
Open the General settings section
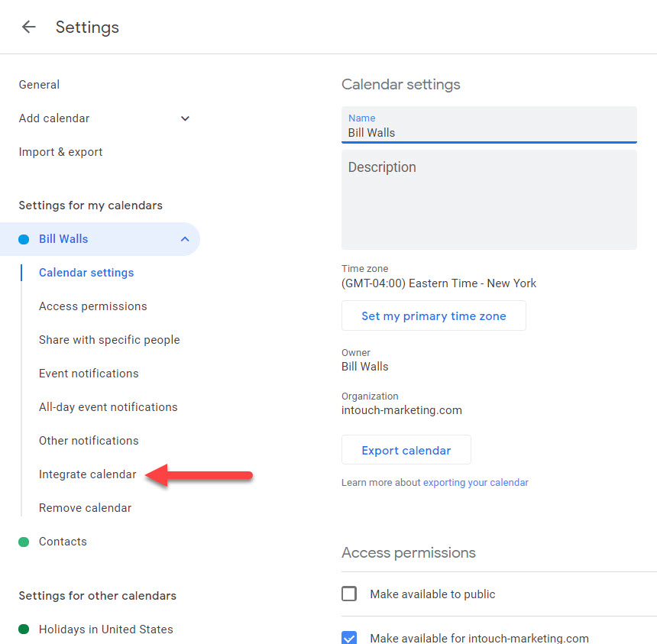pyautogui.click(x=39, y=85)
